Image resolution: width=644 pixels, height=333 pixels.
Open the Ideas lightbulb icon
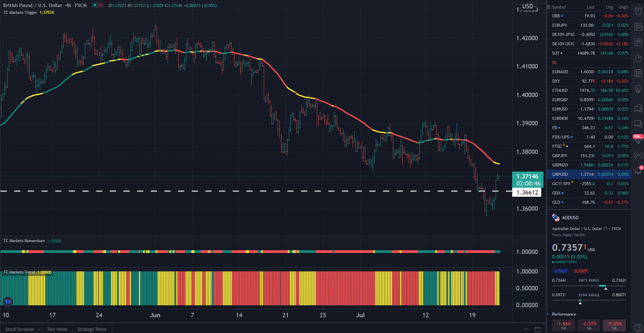point(638,89)
